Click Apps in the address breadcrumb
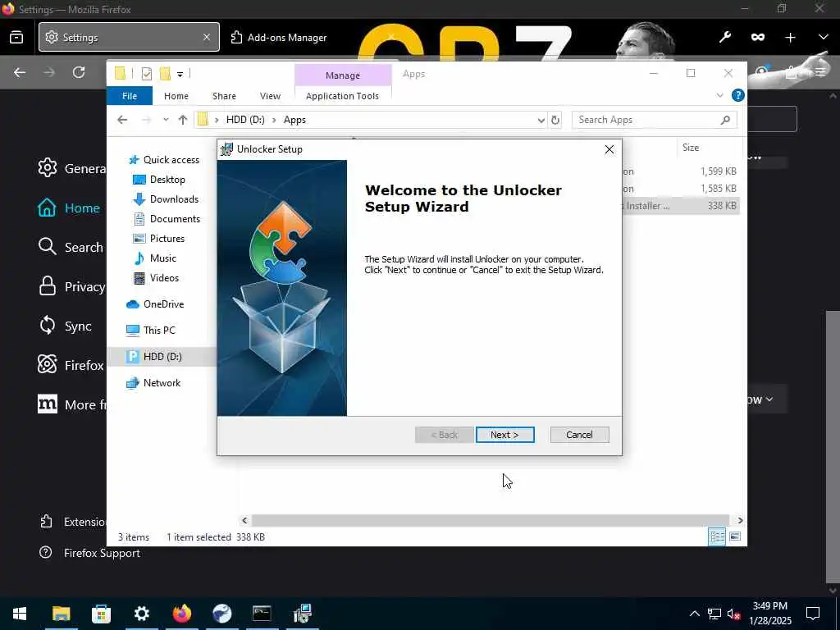Screen dimensions: 840x630 tap(294, 120)
